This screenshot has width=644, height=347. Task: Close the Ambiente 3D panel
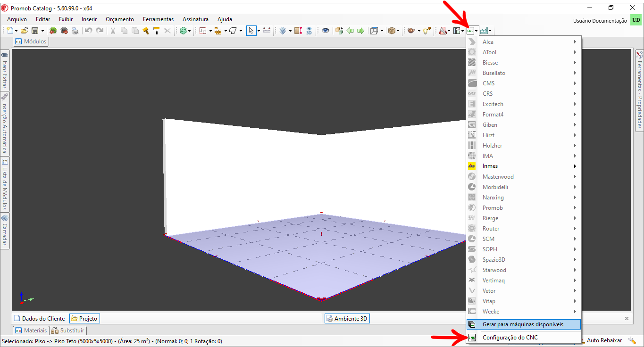(627, 319)
